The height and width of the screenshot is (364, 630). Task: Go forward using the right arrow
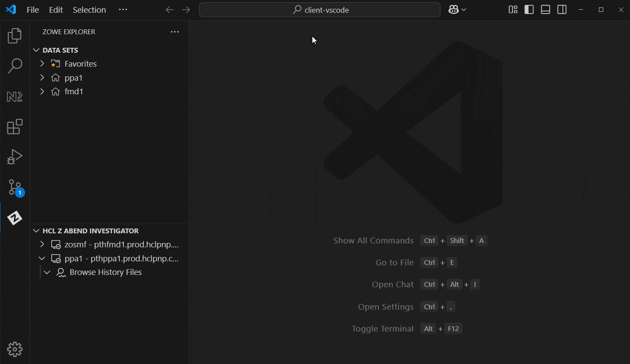pos(186,10)
